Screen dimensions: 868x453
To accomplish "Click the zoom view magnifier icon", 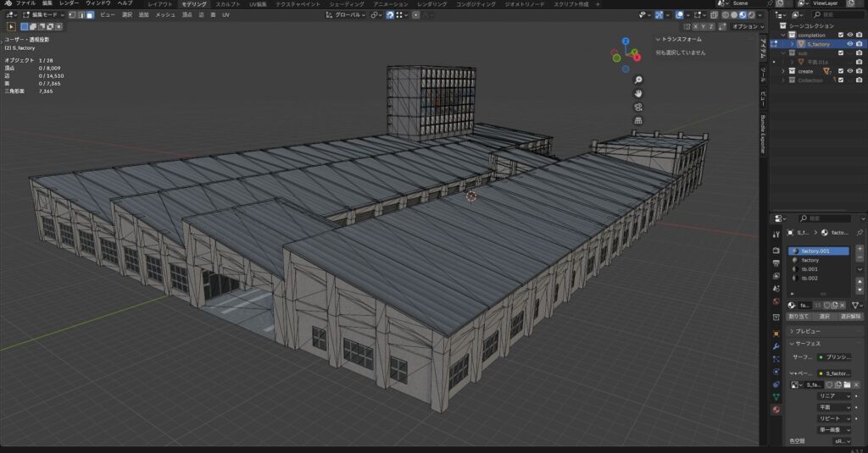I will pyautogui.click(x=638, y=80).
